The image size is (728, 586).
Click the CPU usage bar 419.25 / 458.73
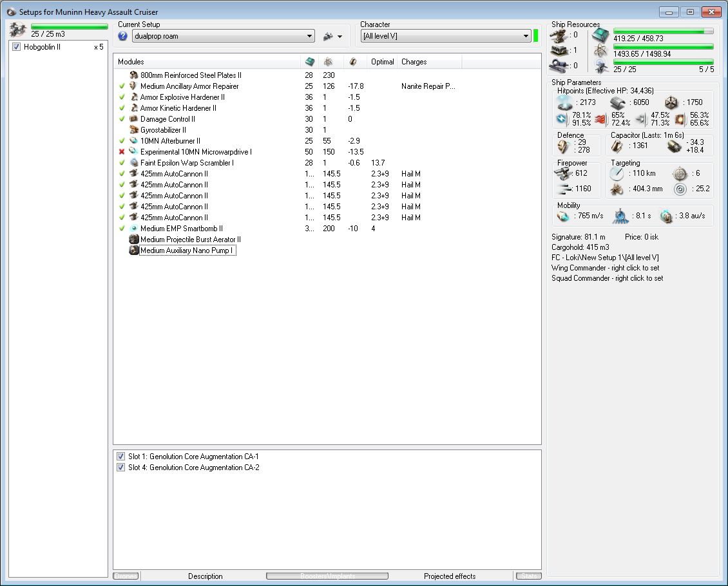663,32
